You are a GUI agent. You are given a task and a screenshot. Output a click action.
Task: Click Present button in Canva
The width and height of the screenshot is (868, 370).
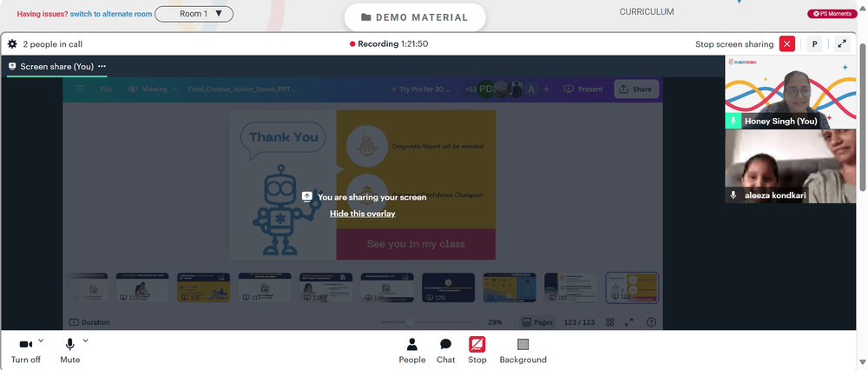point(583,89)
